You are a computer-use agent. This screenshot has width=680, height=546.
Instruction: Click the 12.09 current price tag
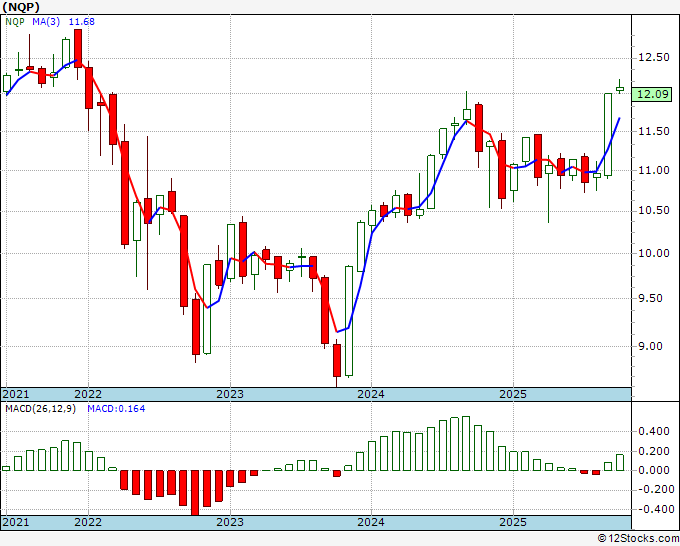coord(651,94)
